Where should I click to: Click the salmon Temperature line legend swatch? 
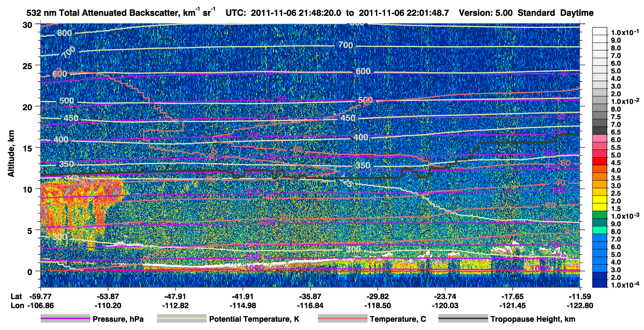[342, 319]
